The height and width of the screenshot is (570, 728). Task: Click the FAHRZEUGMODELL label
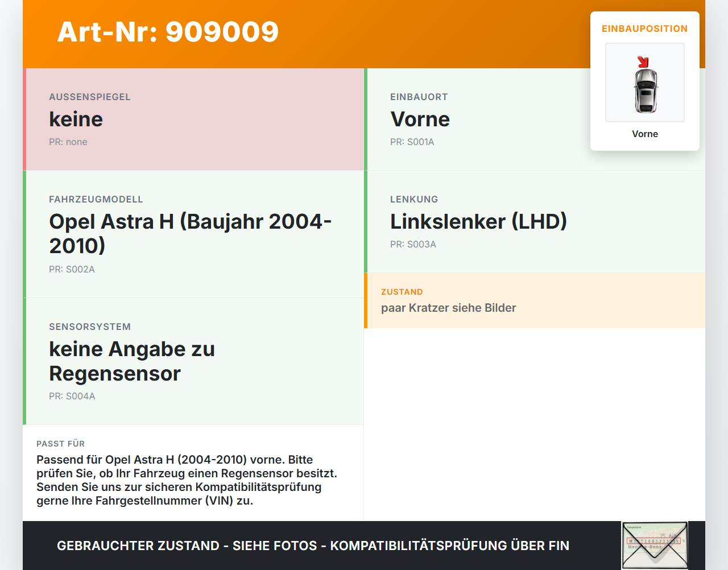96,199
